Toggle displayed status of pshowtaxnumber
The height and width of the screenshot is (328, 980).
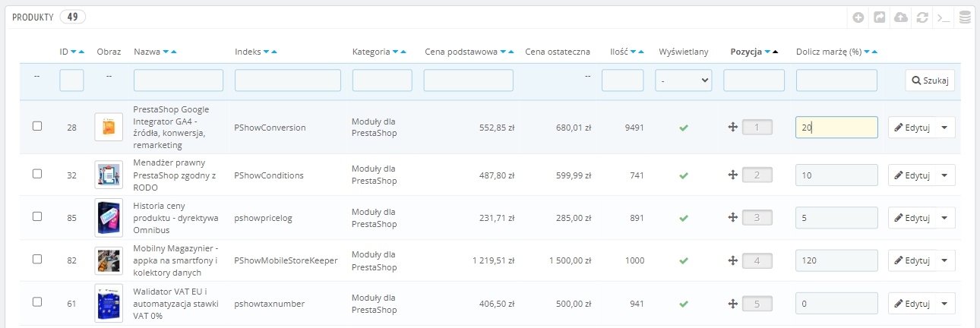tap(684, 304)
